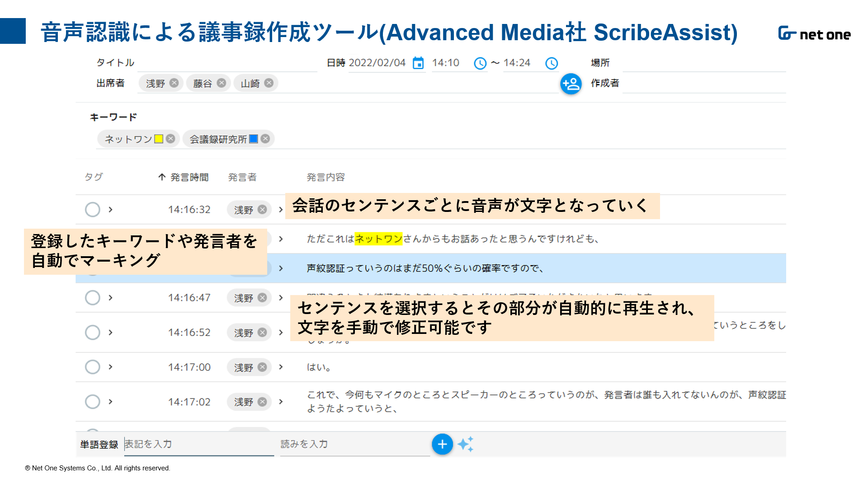Select tag circle for 14:16:52 row

pyautogui.click(x=93, y=333)
